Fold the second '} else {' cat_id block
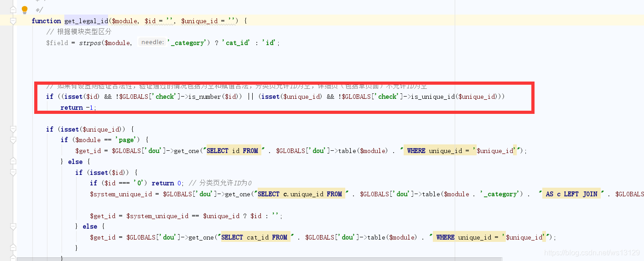Image resolution: width=644 pixels, height=261 pixels. pos(13,226)
